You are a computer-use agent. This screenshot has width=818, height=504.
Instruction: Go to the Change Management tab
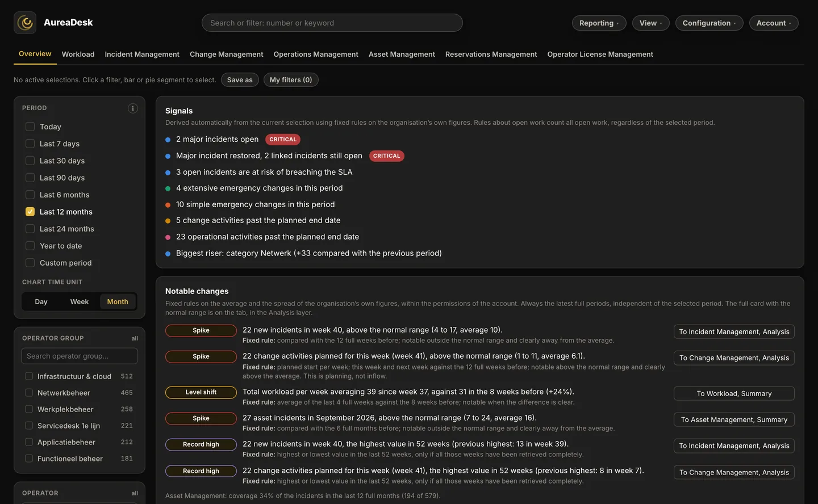pyautogui.click(x=227, y=54)
